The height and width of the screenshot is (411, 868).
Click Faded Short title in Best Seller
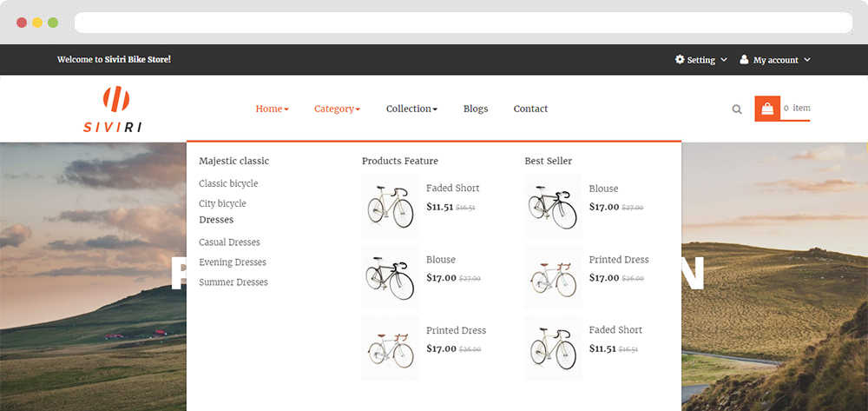click(615, 330)
